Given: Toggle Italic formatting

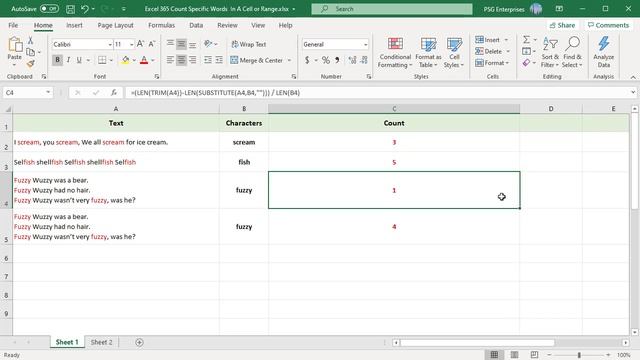Looking at the screenshot, I should click(x=68, y=60).
